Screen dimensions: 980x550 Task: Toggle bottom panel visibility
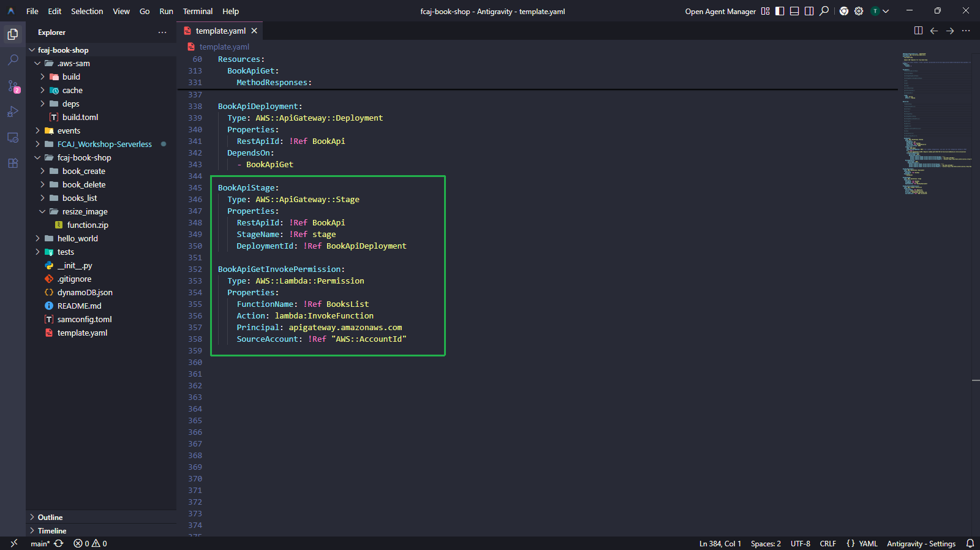[x=794, y=11]
